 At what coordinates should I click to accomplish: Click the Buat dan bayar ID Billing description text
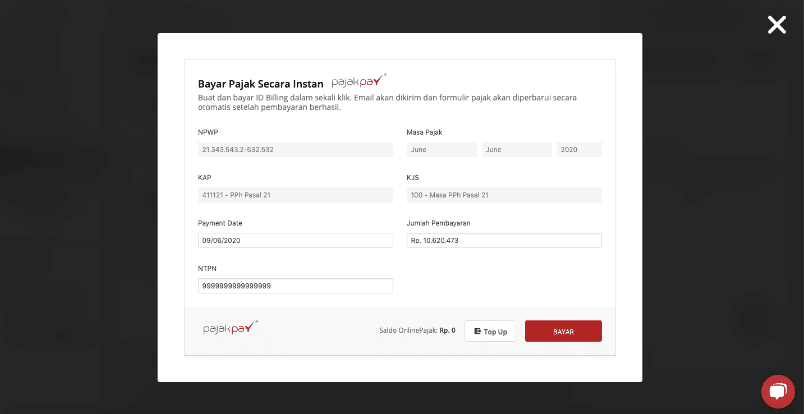[387, 103]
